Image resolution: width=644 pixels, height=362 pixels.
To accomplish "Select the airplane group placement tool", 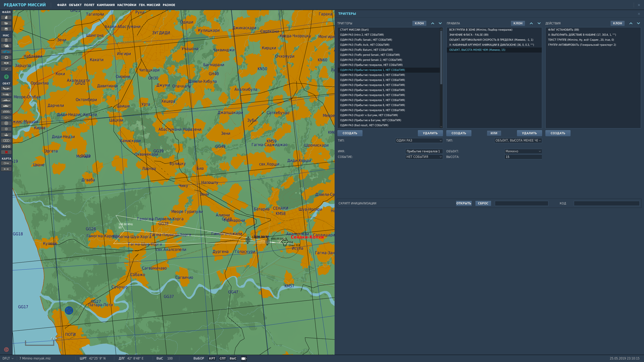I will (6, 88).
